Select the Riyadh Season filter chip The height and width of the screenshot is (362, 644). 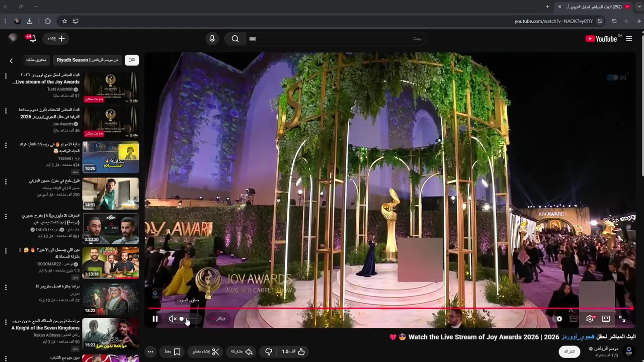point(88,60)
